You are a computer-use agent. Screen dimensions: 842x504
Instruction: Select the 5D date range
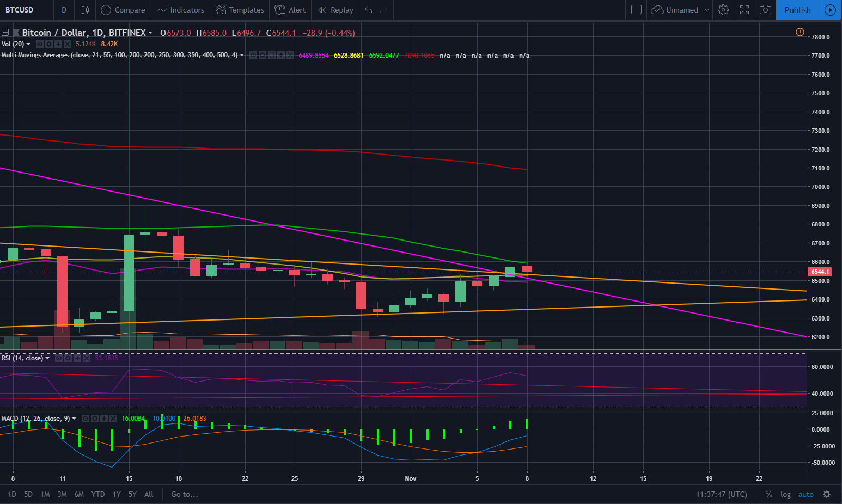point(28,494)
